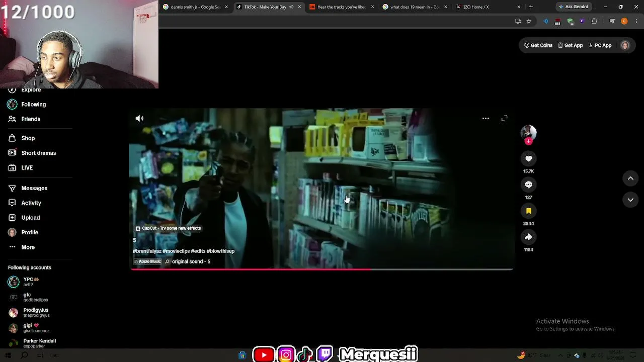The width and height of the screenshot is (644, 362).
Task: Open the original sound - 5 link
Action: pos(188,261)
